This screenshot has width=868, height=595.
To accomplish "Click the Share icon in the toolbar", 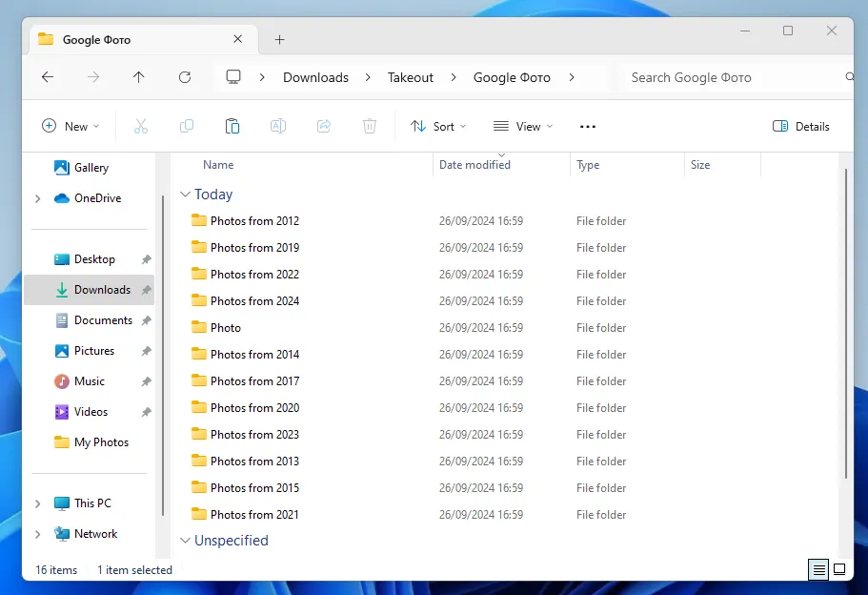I will [324, 125].
